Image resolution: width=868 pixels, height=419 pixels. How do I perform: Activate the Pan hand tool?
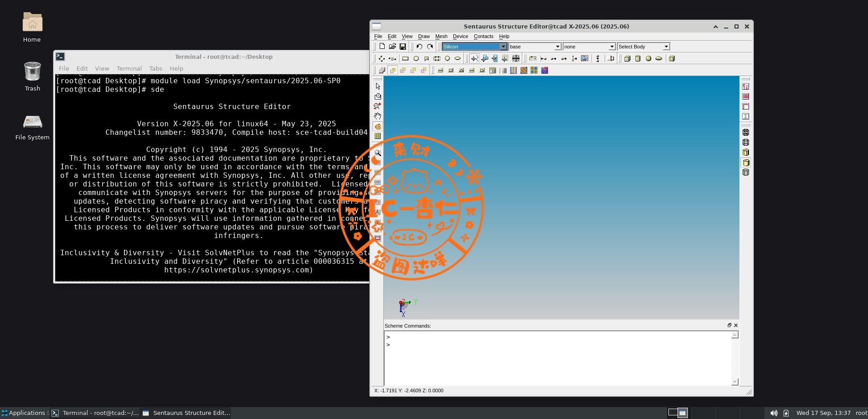(x=378, y=116)
